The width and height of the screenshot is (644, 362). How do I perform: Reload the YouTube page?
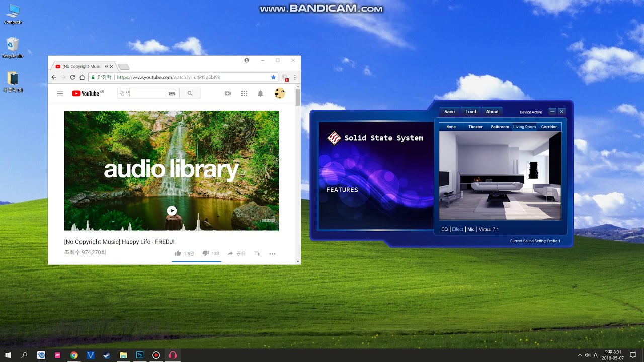72,77
